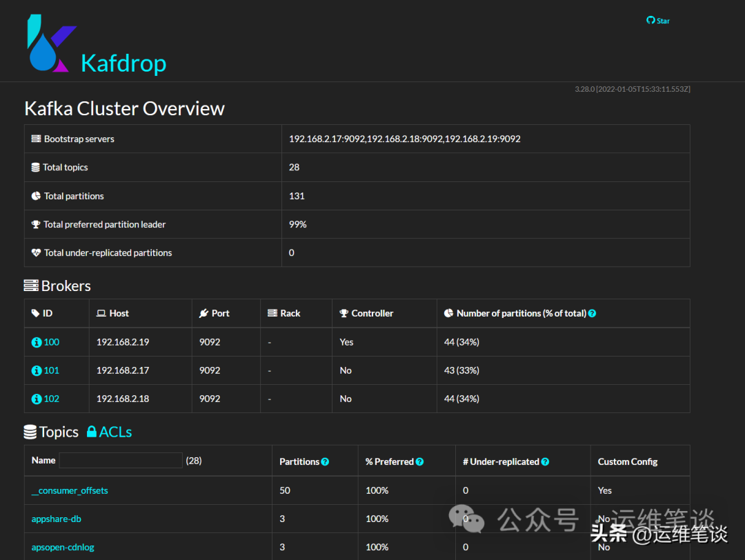The image size is (745, 560).
Task: Click the % Preferred column help icon
Action: [x=419, y=461]
